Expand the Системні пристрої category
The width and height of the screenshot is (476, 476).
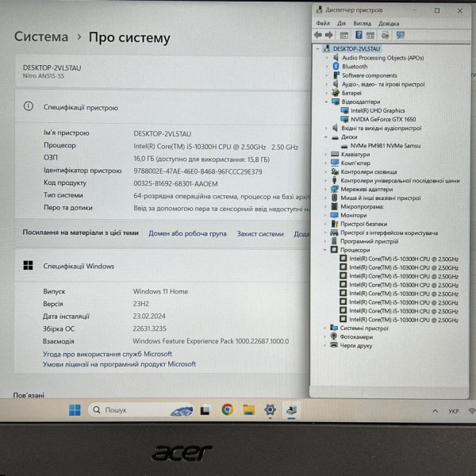pyautogui.click(x=324, y=328)
